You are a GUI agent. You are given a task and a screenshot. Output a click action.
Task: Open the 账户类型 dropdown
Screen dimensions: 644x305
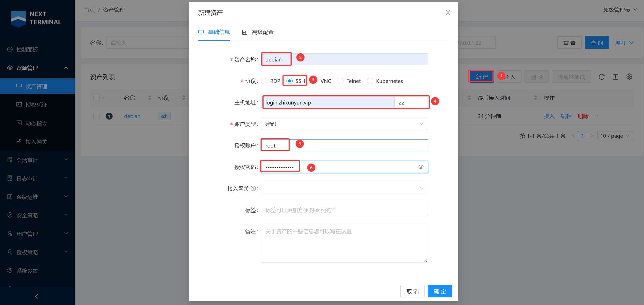click(x=344, y=124)
